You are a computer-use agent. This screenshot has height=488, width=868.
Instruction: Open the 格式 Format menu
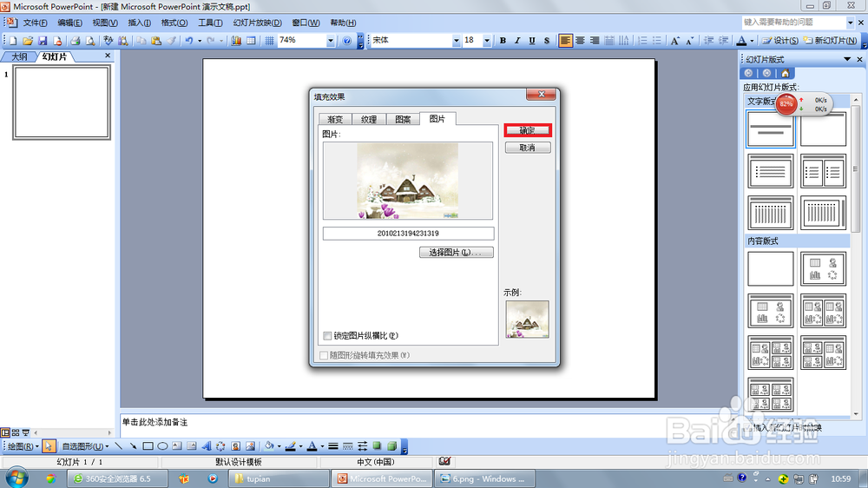coord(174,23)
